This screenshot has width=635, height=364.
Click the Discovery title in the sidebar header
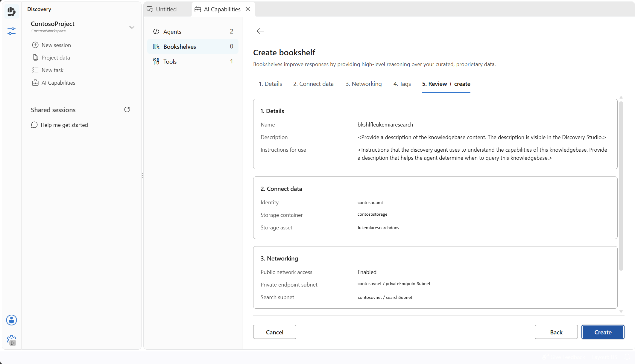click(39, 9)
